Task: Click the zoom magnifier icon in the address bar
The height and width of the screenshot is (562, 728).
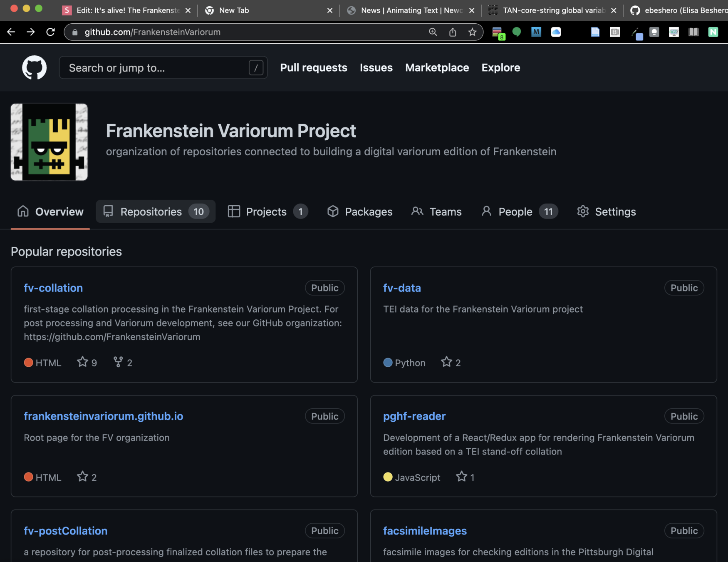Action: 433,32
